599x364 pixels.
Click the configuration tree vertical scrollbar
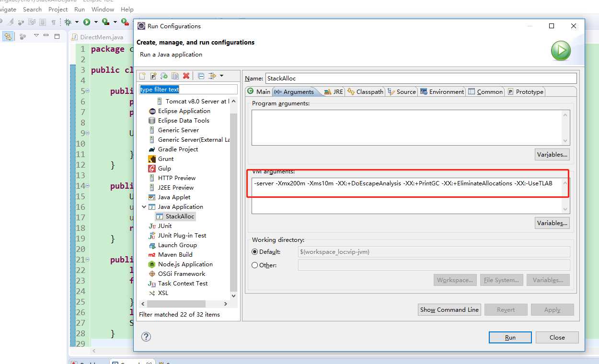click(233, 202)
